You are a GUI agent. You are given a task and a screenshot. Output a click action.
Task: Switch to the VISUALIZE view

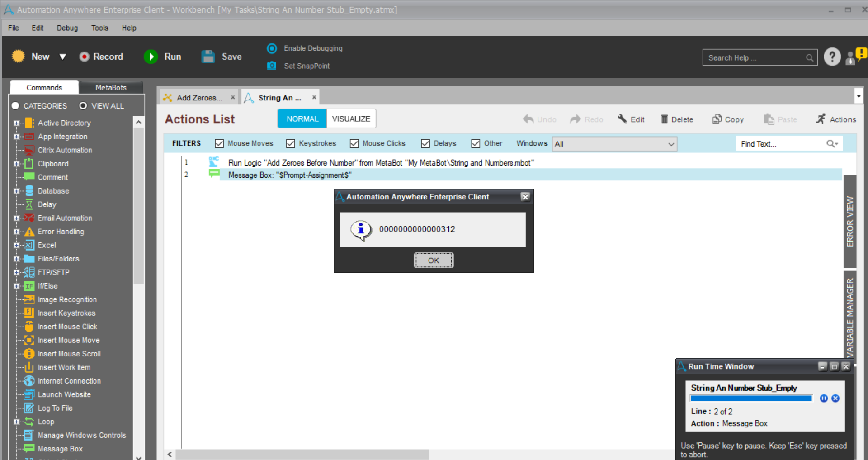[351, 119]
